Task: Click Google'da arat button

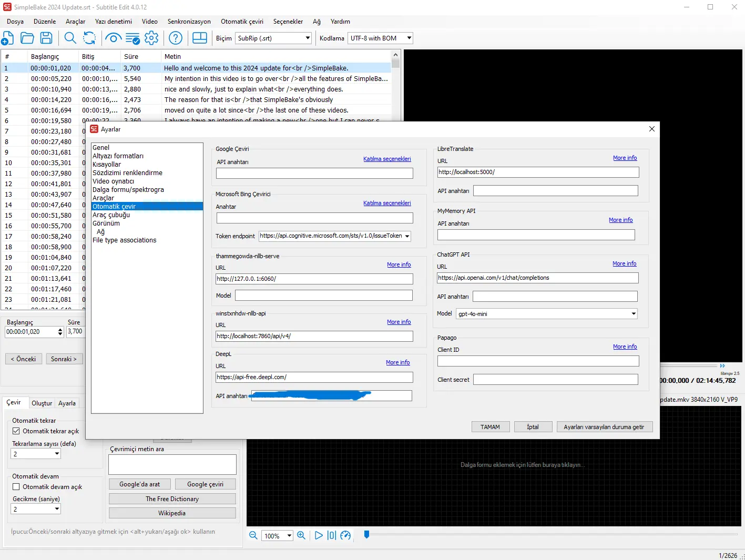Action: (x=140, y=484)
